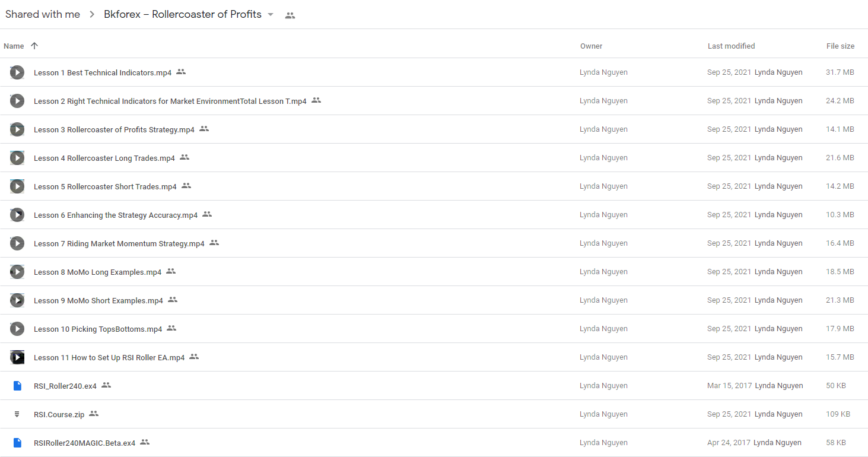The image size is (868, 457).
Task: Click the video icon for Lesson 10
Action: pyautogui.click(x=17, y=329)
